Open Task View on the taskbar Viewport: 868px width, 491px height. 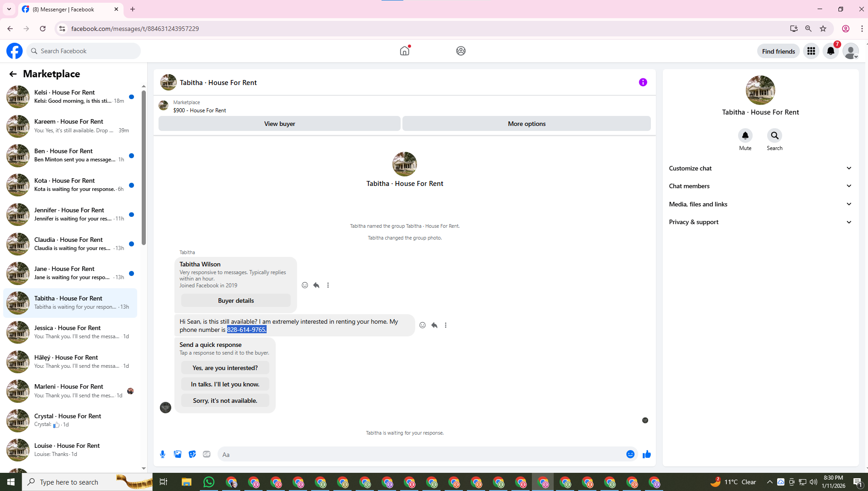[164, 482]
